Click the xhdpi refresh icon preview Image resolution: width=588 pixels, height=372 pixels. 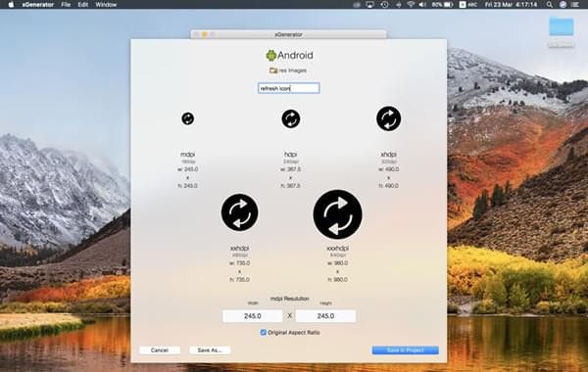click(x=388, y=118)
